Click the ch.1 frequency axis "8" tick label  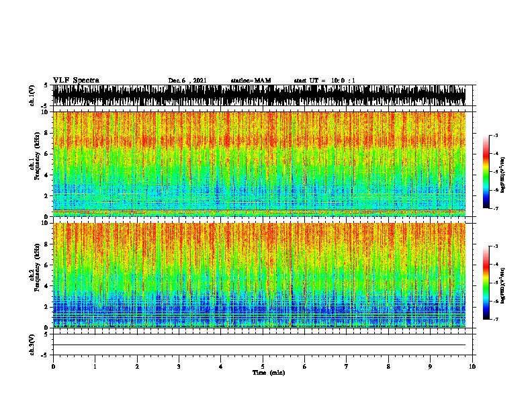[47, 133]
